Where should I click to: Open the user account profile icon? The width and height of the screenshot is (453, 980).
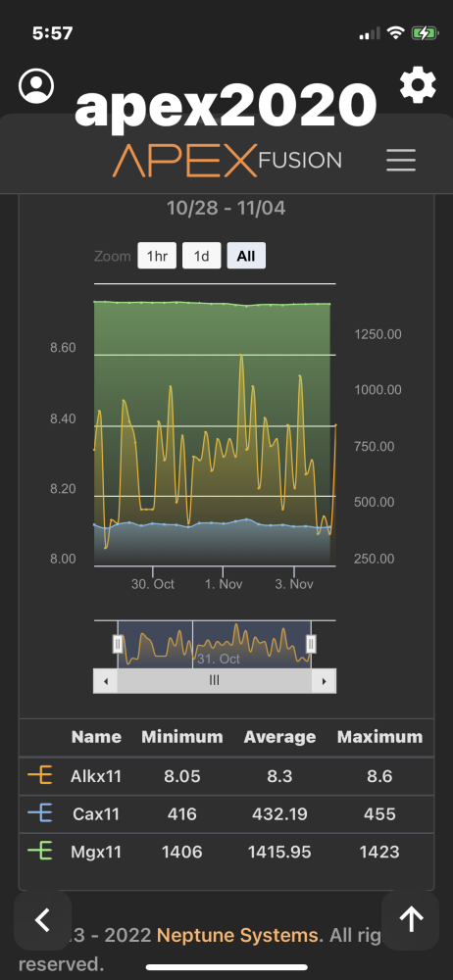click(36, 85)
